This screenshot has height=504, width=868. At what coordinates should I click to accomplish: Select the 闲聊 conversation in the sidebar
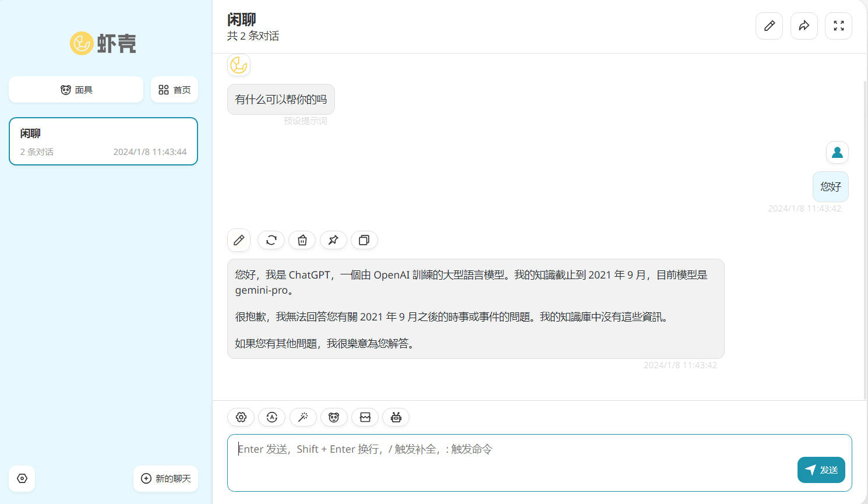pos(103,141)
